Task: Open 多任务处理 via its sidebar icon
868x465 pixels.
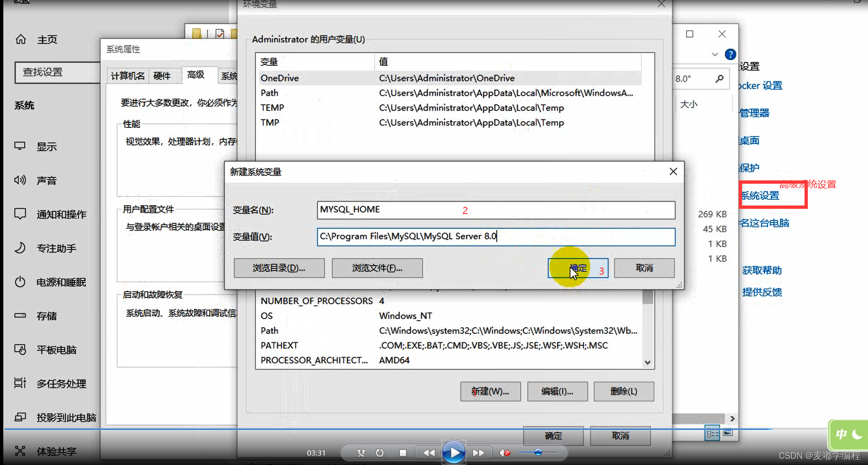Action: [20, 383]
